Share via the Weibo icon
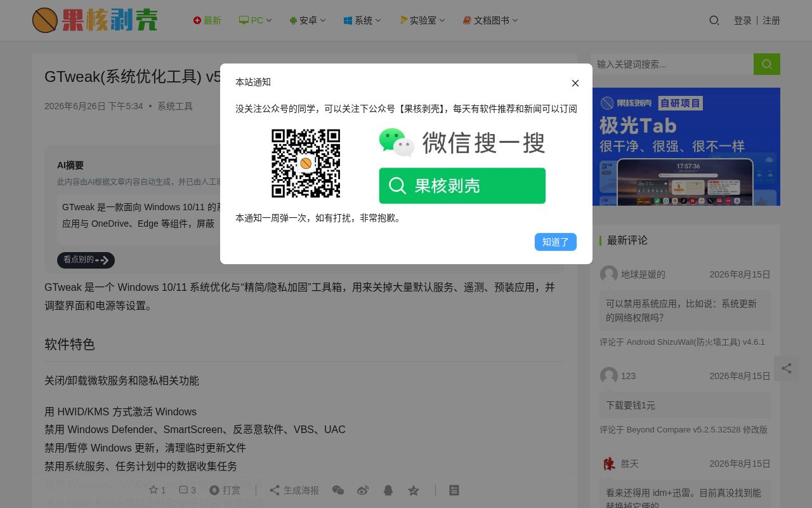The image size is (812, 508). [x=363, y=490]
